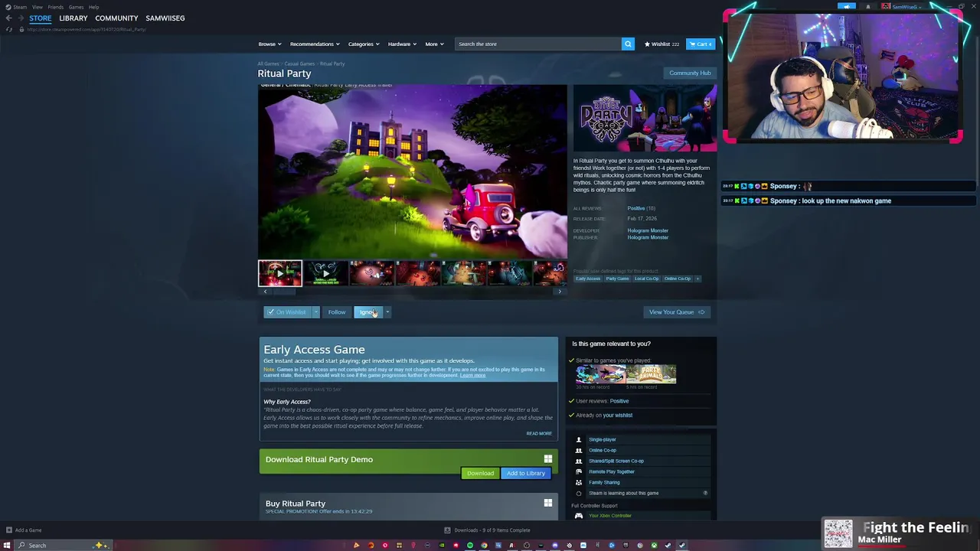Open the SAMWIISEG profile tab
Image resolution: width=980 pixels, height=551 pixels.
coord(165,18)
